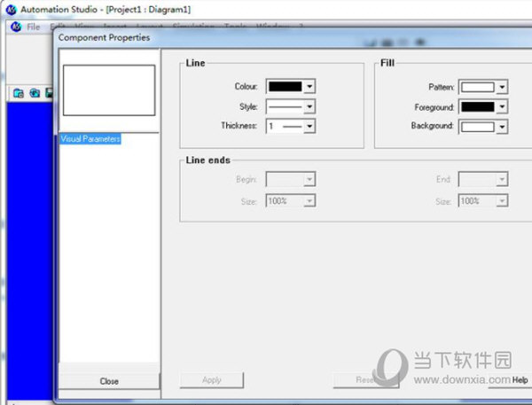Open the Line Thickness dropdown
Screen dimensions: 532x405
coord(309,126)
